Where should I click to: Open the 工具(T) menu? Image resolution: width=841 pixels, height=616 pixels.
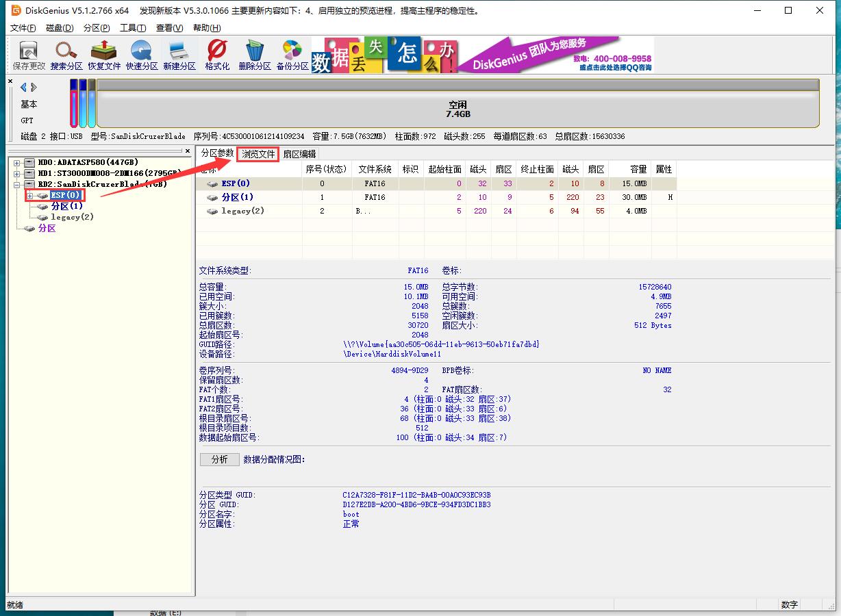click(132, 28)
